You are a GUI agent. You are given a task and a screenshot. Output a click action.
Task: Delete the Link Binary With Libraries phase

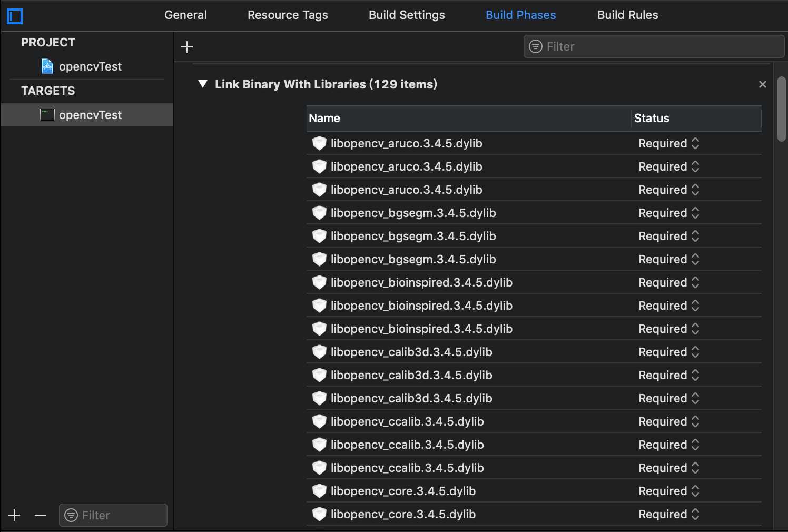click(x=762, y=84)
